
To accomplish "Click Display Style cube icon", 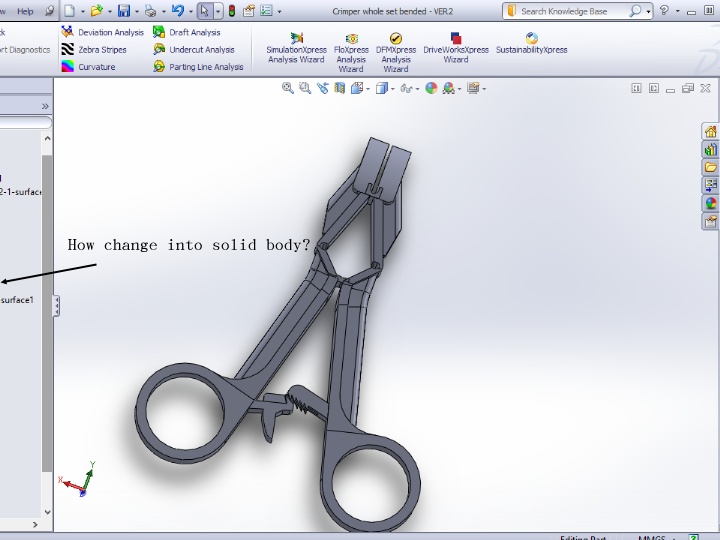I will click(381, 88).
